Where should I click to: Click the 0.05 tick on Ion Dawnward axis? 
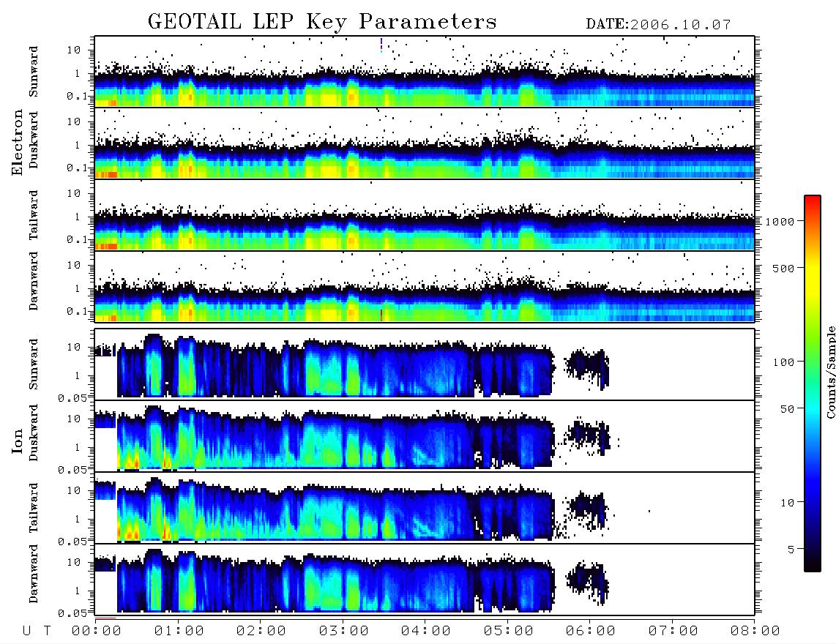pos(73,613)
